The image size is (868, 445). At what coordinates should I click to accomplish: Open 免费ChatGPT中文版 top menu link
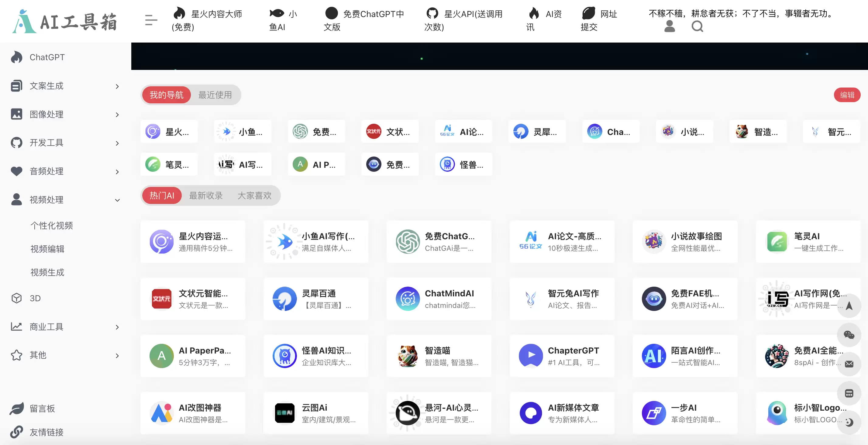pyautogui.click(x=364, y=20)
